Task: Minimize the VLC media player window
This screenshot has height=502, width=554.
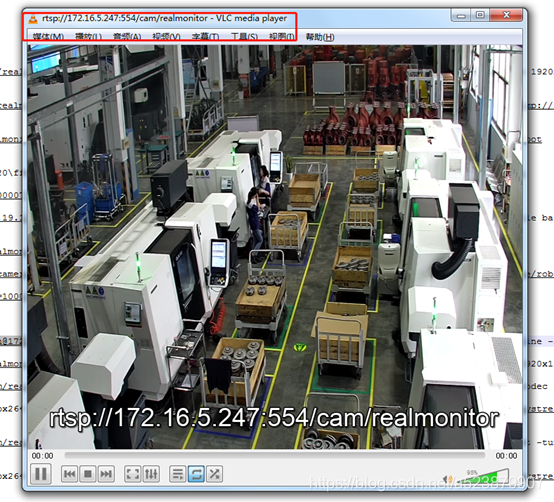Action: coord(461,16)
